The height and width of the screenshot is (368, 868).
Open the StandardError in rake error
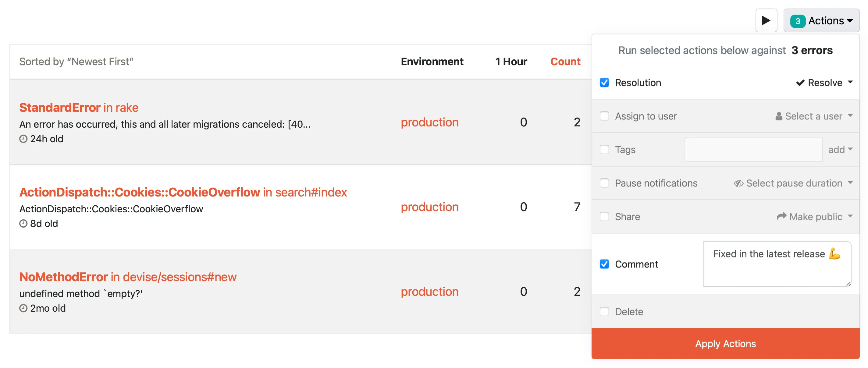tap(79, 107)
